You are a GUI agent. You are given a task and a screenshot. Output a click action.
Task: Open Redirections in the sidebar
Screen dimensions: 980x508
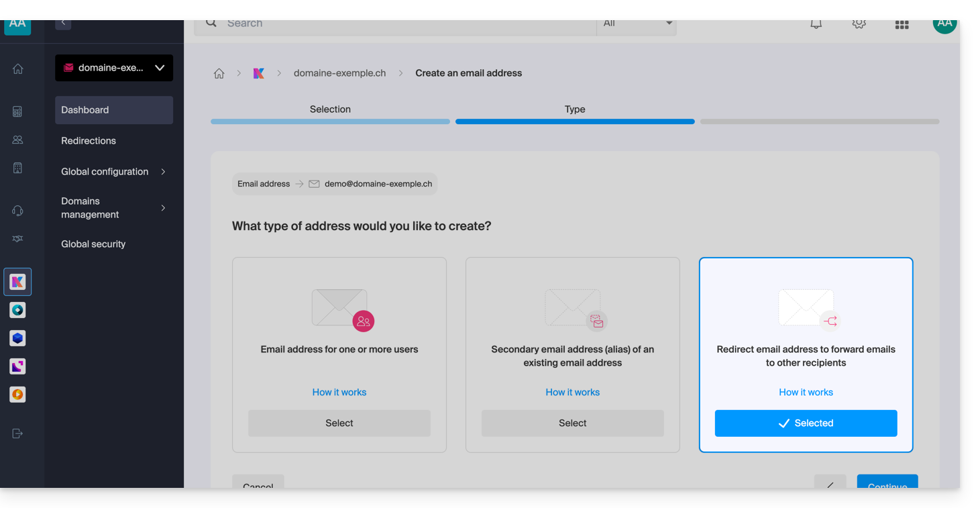(89, 141)
